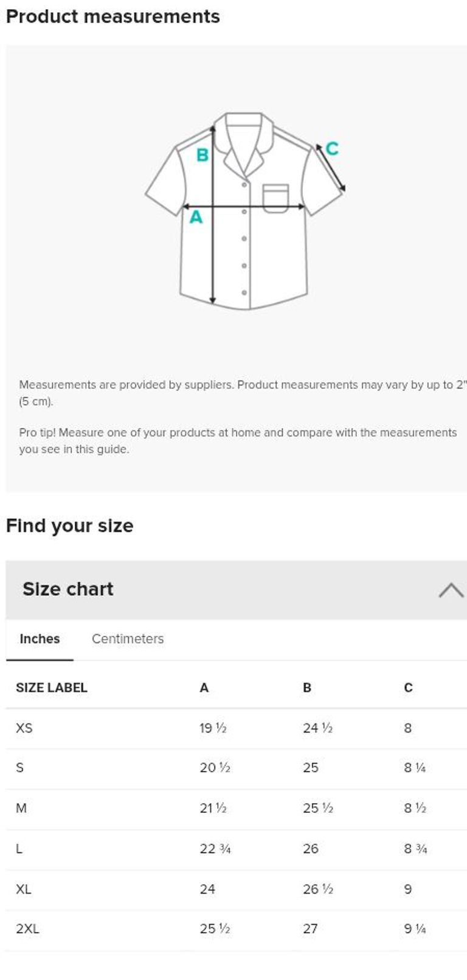Click the Product measurements heading
The width and height of the screenshot is (467, 980).
113,16
